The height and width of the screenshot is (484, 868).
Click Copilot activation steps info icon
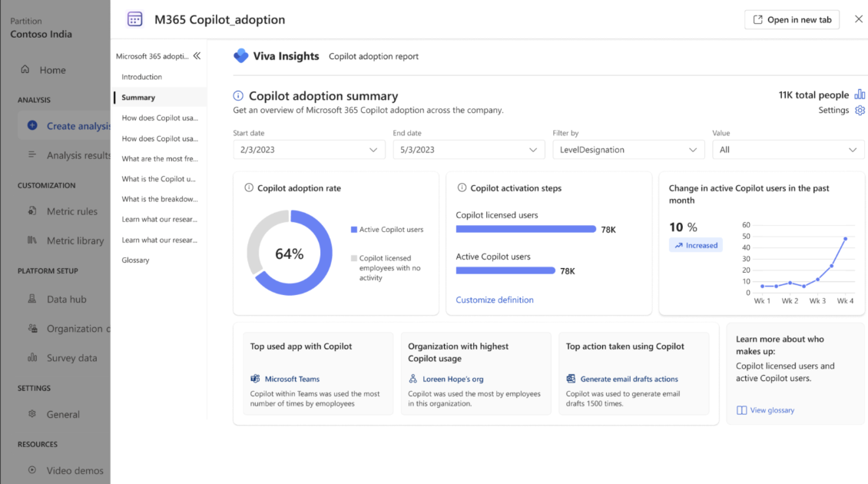[x=462, y=188]
